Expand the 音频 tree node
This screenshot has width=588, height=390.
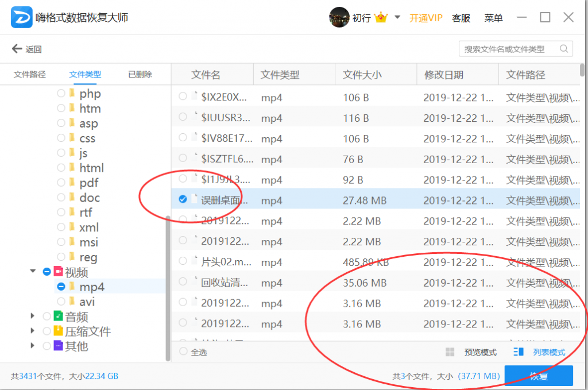(x=33, y=316)
